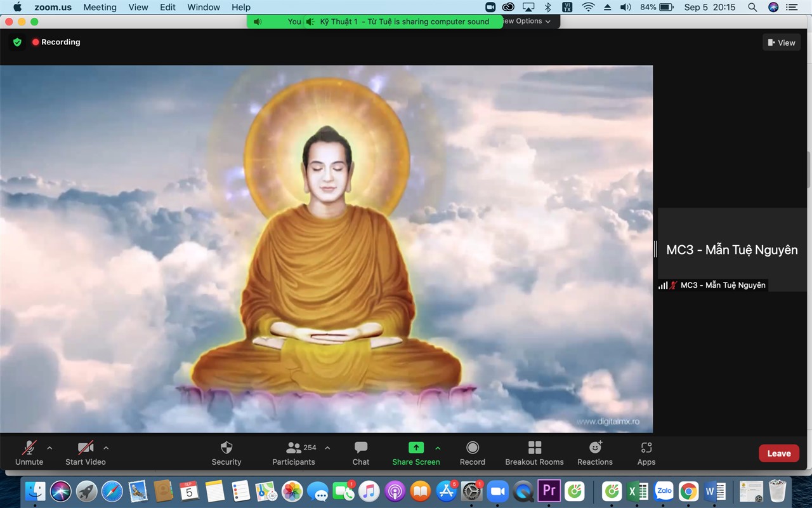The image size is (812, 508).
Task: Activate Siri from the menu bar
Action: (x=773, y=7)
